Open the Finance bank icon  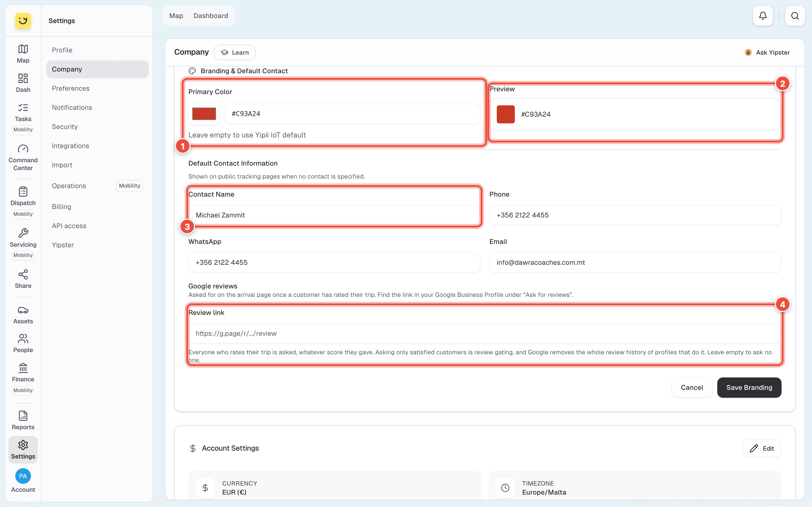(x=23, y=368)
